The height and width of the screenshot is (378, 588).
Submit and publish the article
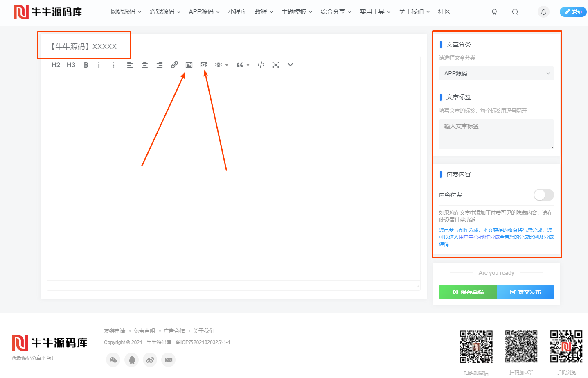(x=525, y=292)
